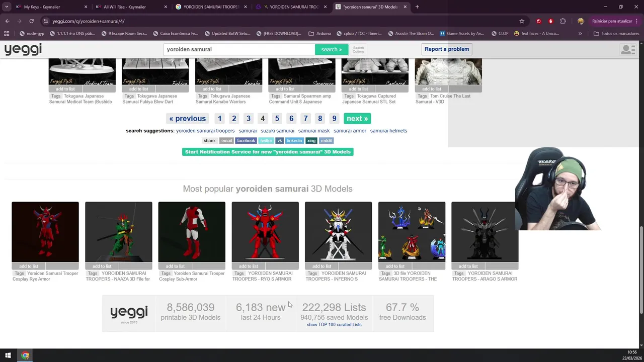Open the INFERNO S model thumbnail

(338, 232)
